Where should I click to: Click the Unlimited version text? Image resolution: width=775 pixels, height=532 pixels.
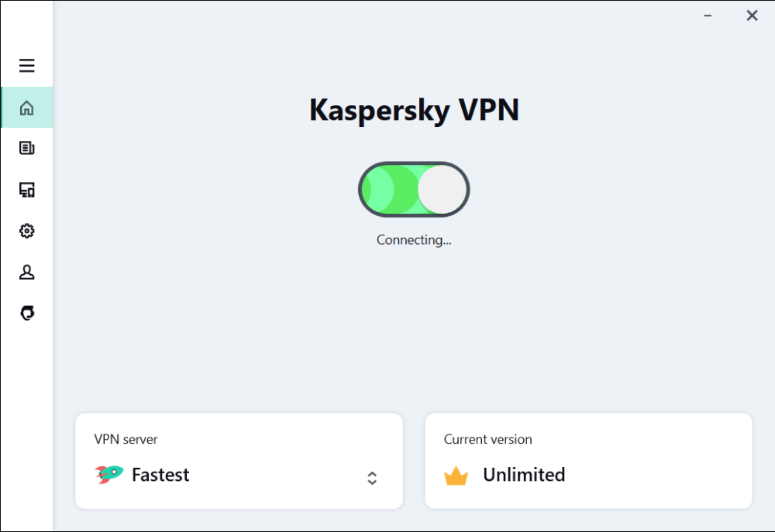524,475
